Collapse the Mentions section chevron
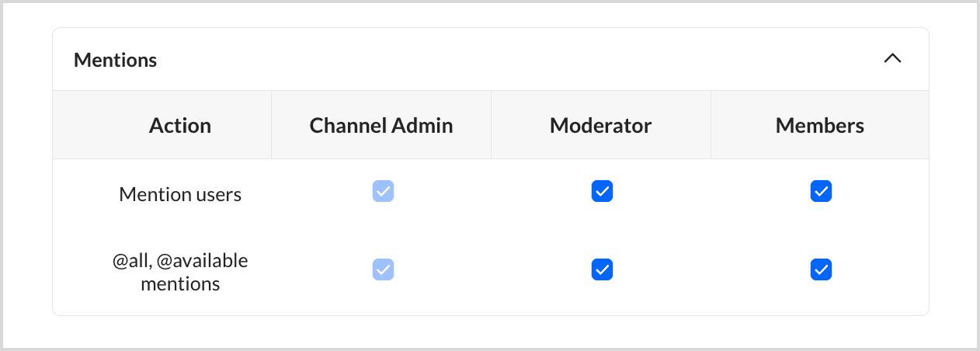Viewport: 980px width, 351px height. pyautogui.click(x=892, y=59)
